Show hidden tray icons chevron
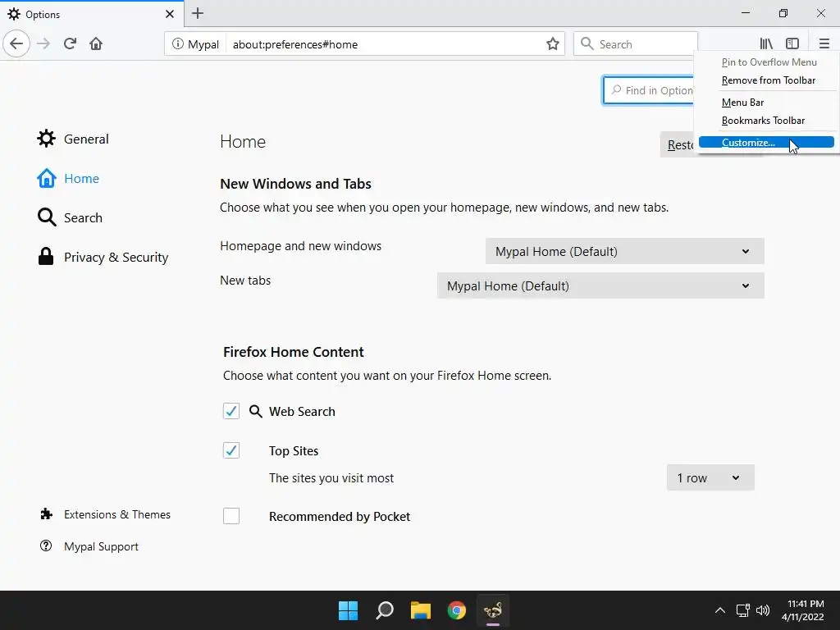Image resolution: width=840 pixels, height=630 pixels. (x=720, y=610)
